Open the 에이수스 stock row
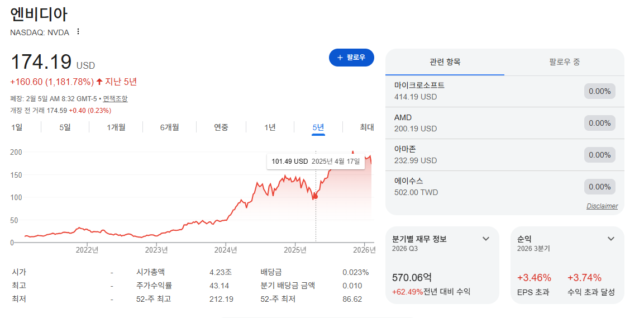The image size is (644, 318). coord(505,187)
